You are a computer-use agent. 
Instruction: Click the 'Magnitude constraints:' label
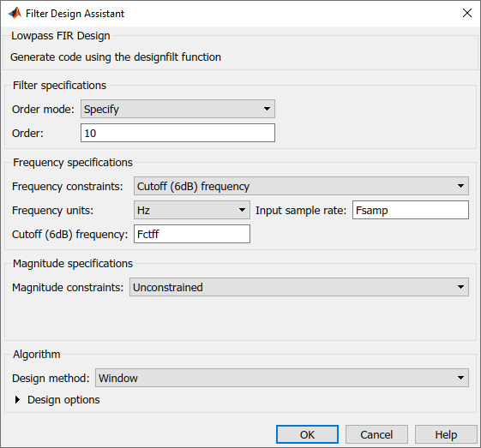coord(68,288)
